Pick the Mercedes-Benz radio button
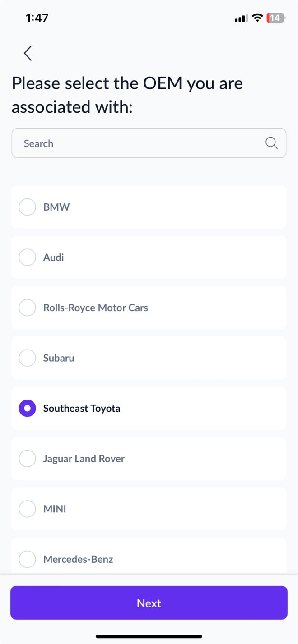Viewport: 298px width, 644px height. click(x=27, y=559)
